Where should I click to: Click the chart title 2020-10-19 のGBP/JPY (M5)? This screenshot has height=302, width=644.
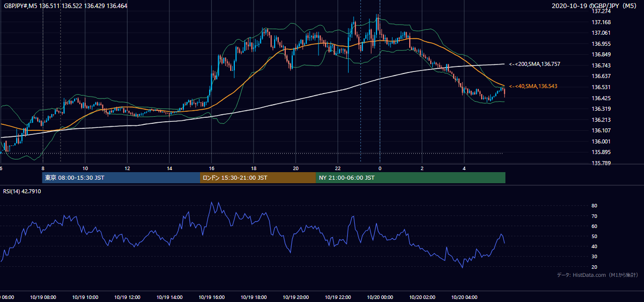click(595, 6)
